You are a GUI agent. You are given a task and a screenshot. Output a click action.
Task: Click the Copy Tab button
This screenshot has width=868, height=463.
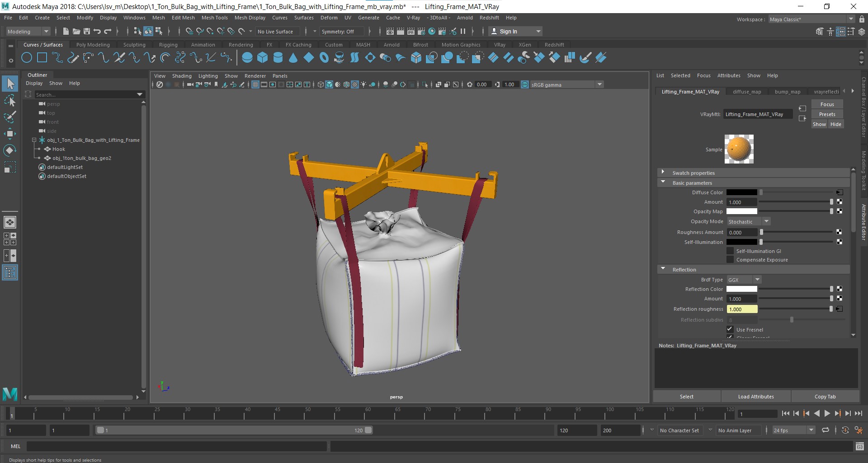pyautogui.click(x=825, y=397)
